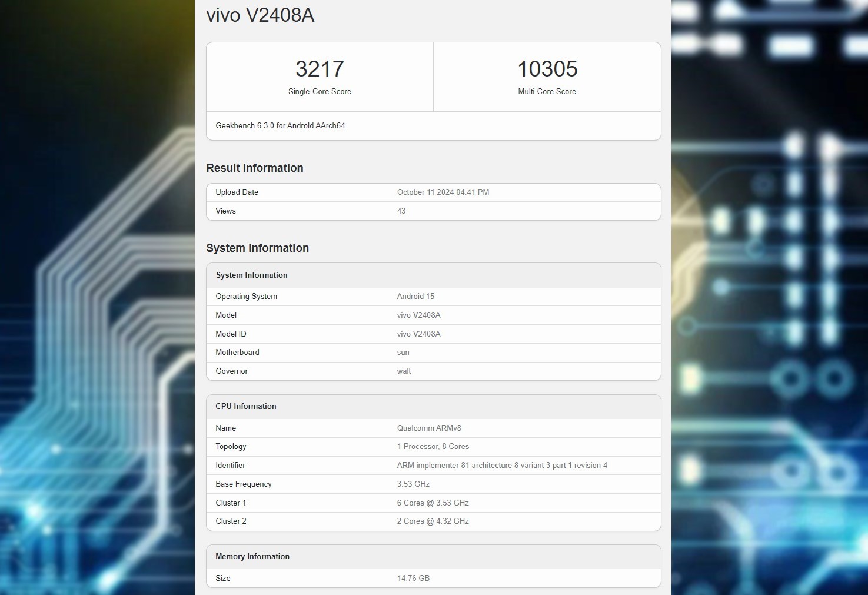
Task: Click the Views count of 43
Action: [x=401, y=211]
